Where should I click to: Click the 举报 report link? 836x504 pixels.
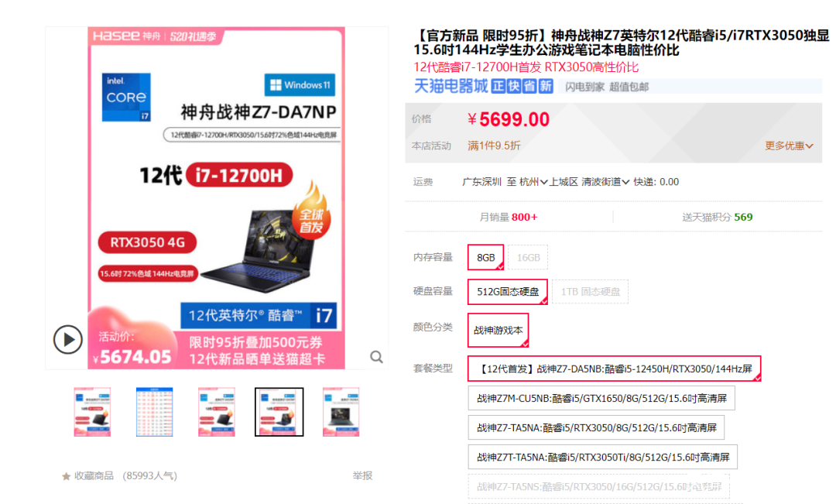click(362, 475)
